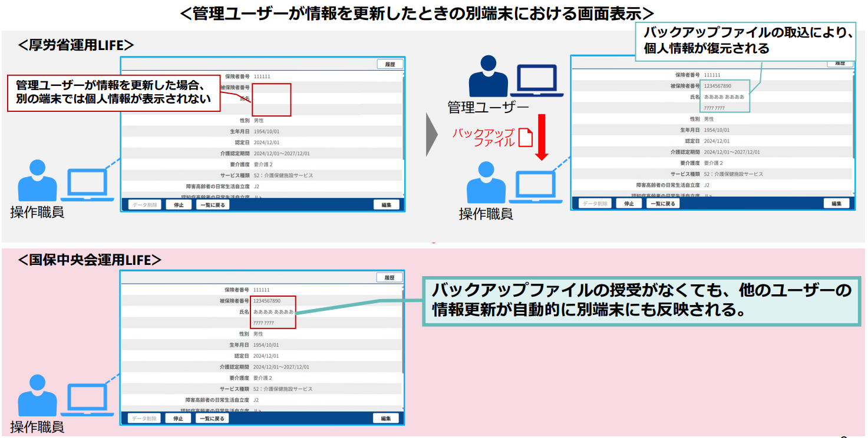Viewport: 868px width, 438px height.
Task: Click the red バックアップファイル document icon
Action: pyautogui.click(x=525, y=138)
